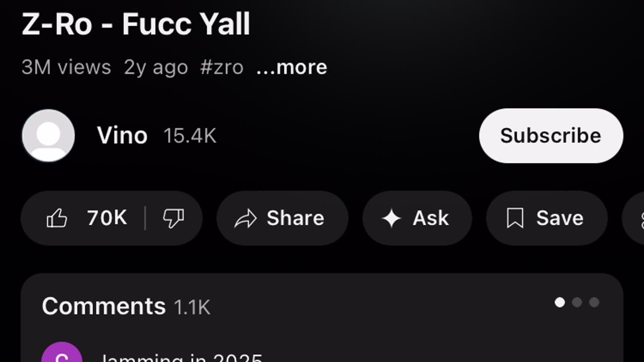Tap the 70K like count

107,219
